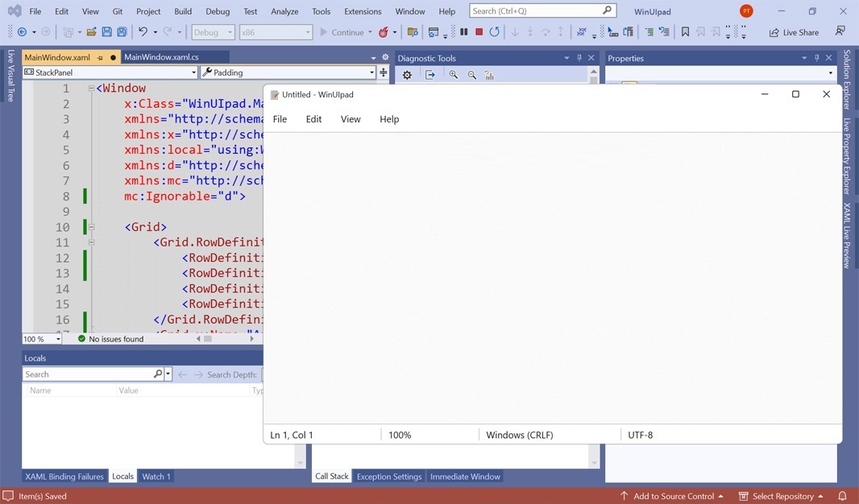This screenshot has height=504, width=859.
Task: Toggle bookmark on the current line
Action: coord(685,32)
